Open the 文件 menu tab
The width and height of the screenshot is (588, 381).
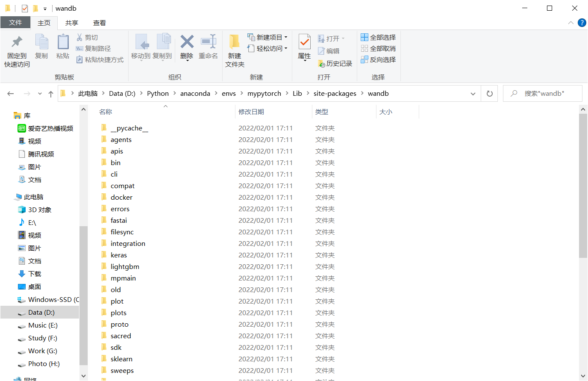[15, 23]
